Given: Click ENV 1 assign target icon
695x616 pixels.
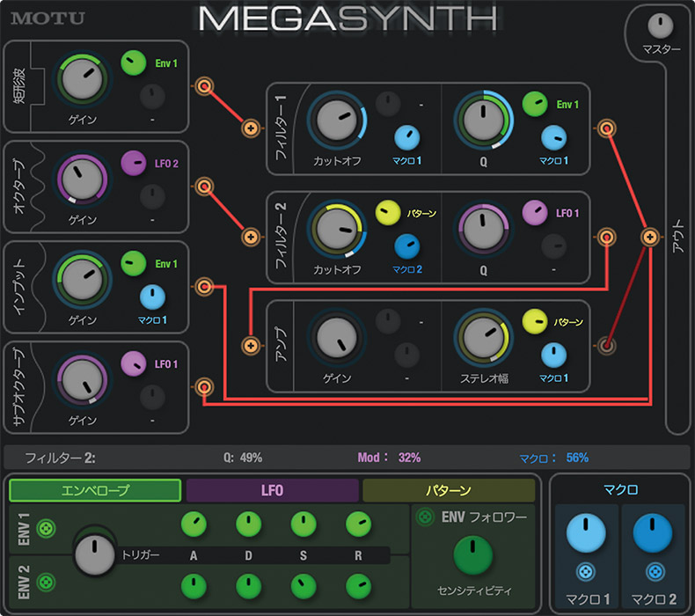Looking at the screenshot, I should click(46, 529).
